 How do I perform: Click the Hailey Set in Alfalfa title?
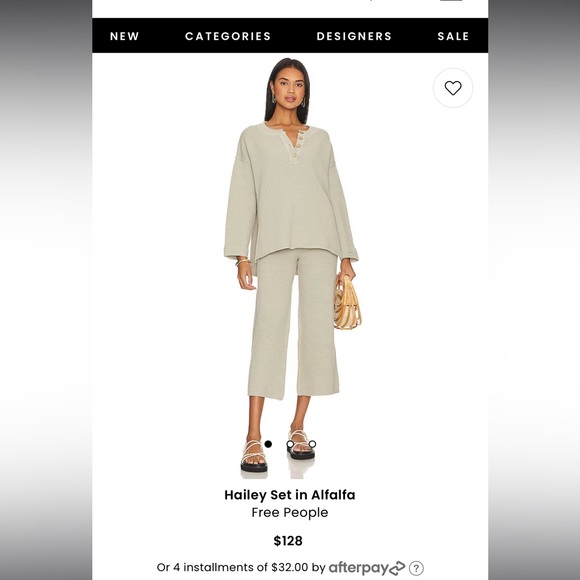click(x=290, y=495)
